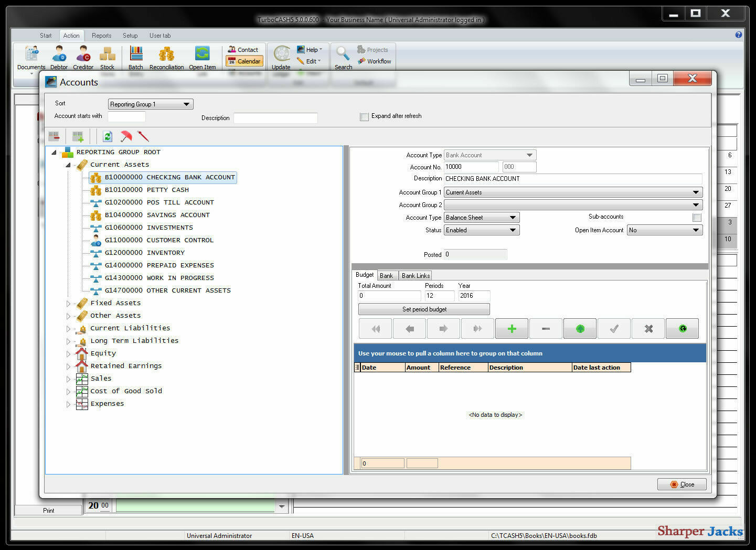Click the Calendar ribbon item
The image size is (756, 550).
pyautogui.click(x=244, y=61)
